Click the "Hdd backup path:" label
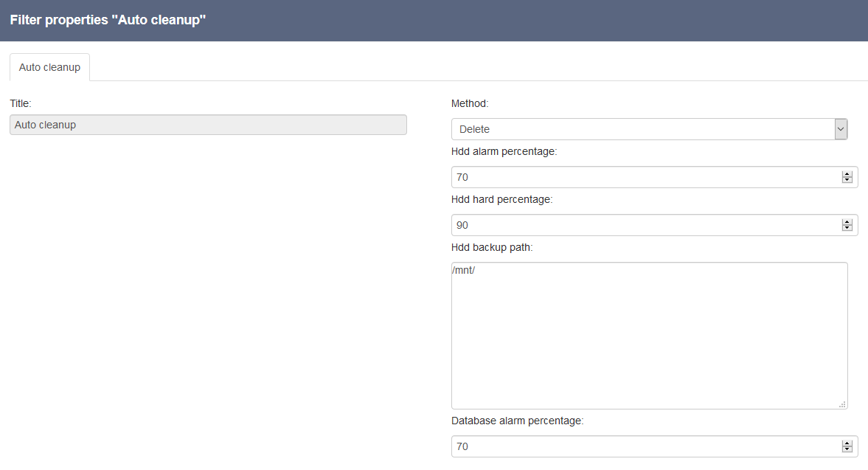Viewport: 868px width, 470px height. click(492, 247)
